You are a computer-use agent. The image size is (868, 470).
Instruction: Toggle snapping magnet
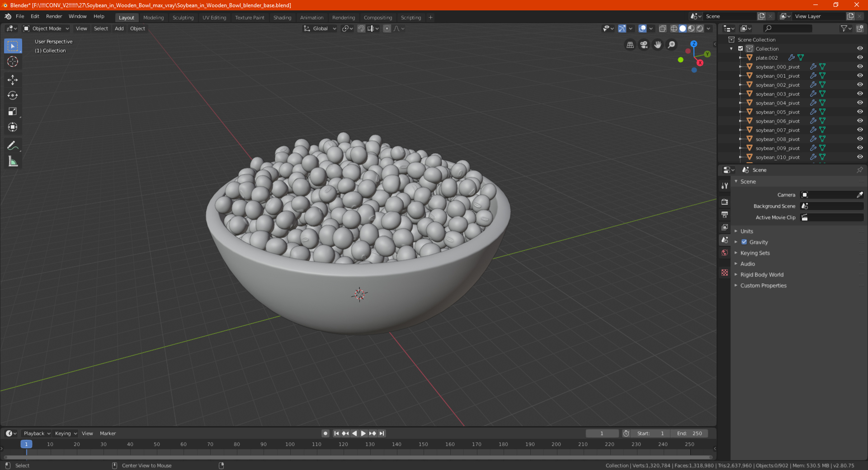[361, 28]
